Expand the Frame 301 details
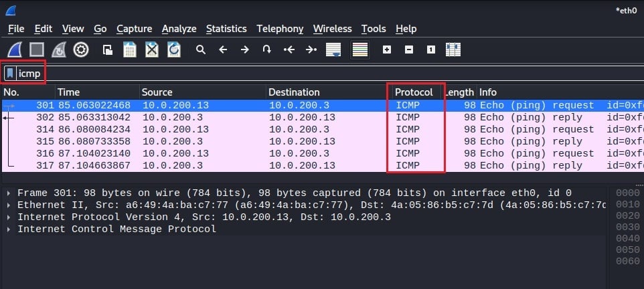 click(9, 193)
